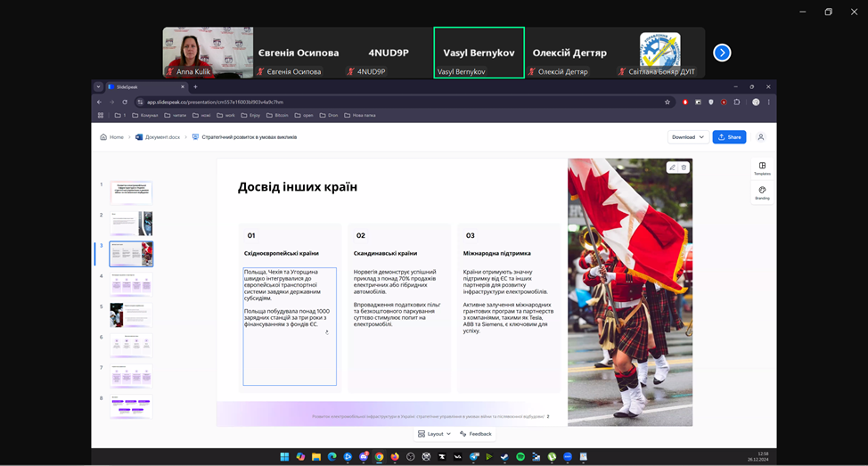Open the Branding palette icon

pyautogui.click(x=762, y=192)
